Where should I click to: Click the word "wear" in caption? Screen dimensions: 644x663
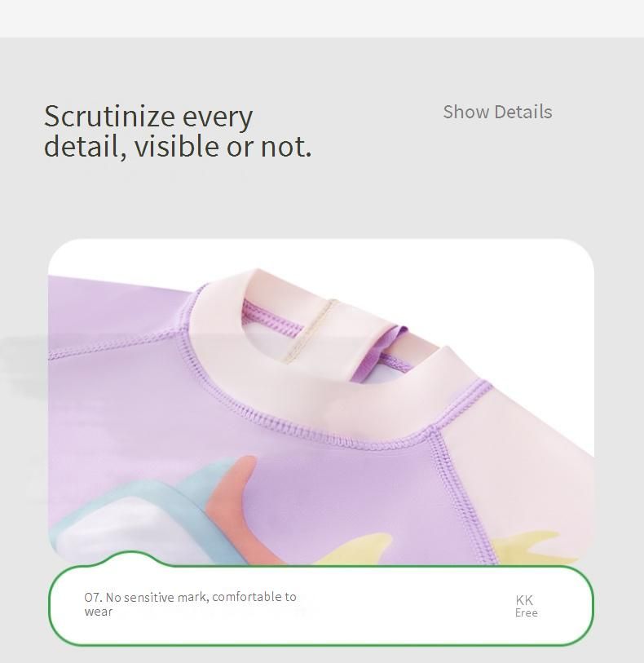pos(98,612)
